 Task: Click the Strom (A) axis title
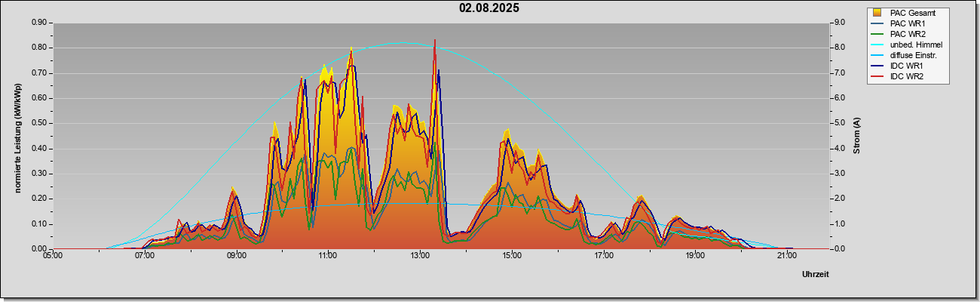click(x=857, y=136)
